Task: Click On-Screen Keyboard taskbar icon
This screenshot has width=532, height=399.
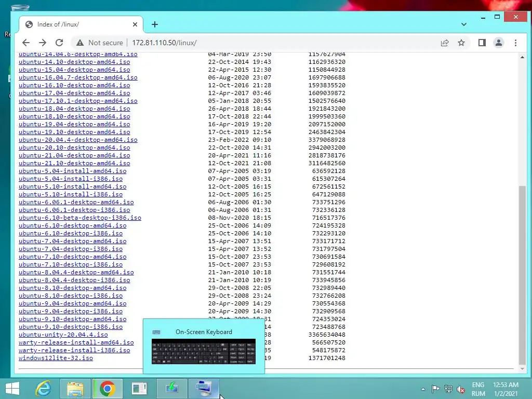Action: pyautogui.click(x=204, y=389)
